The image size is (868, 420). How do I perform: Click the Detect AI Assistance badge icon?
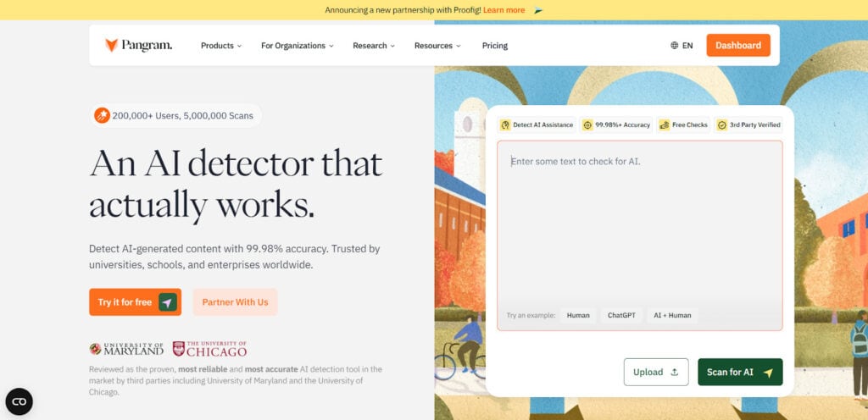click(505, 125)
